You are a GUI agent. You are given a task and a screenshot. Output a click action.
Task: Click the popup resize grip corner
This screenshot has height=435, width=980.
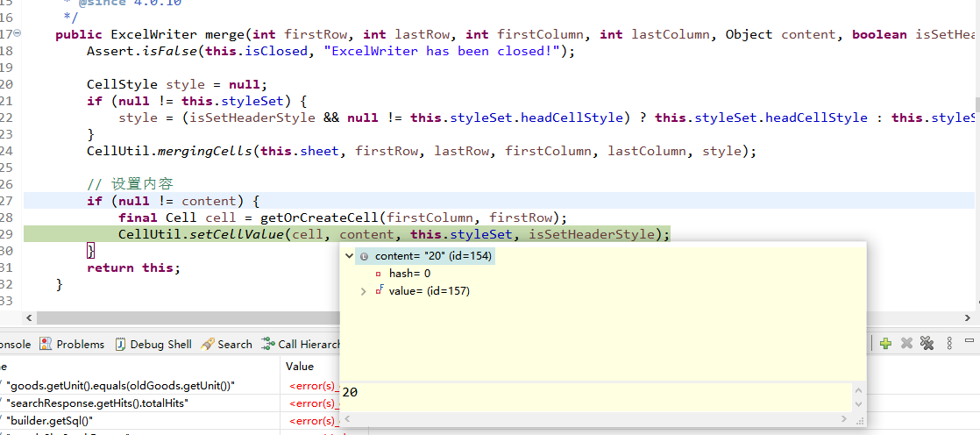tap(861, 420)
